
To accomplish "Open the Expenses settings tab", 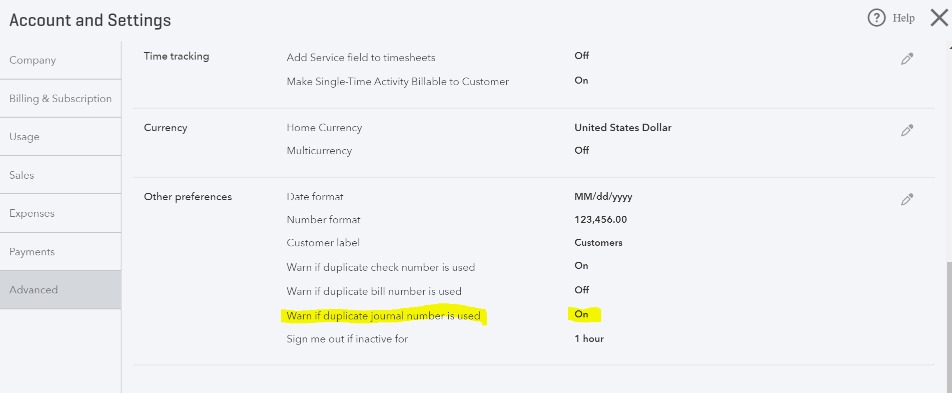I will (60, 213).
